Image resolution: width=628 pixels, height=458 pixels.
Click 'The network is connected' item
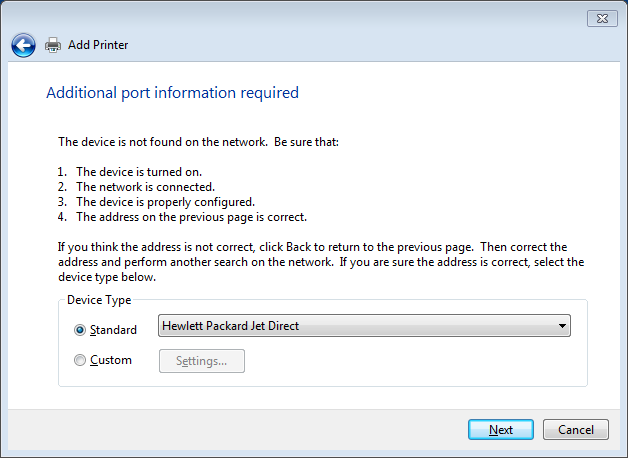tap(145, 187)
